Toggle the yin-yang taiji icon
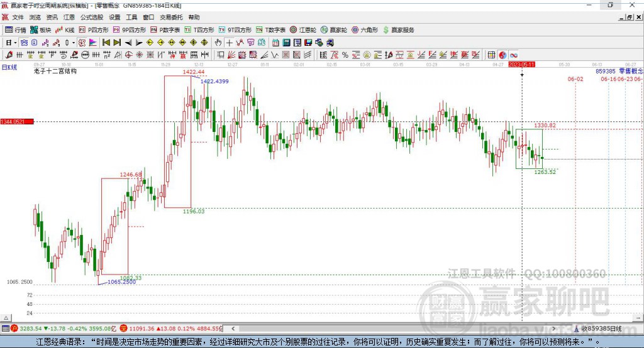Image resolution: width=644 pixels, height=348 pixels. click(502, 55)
